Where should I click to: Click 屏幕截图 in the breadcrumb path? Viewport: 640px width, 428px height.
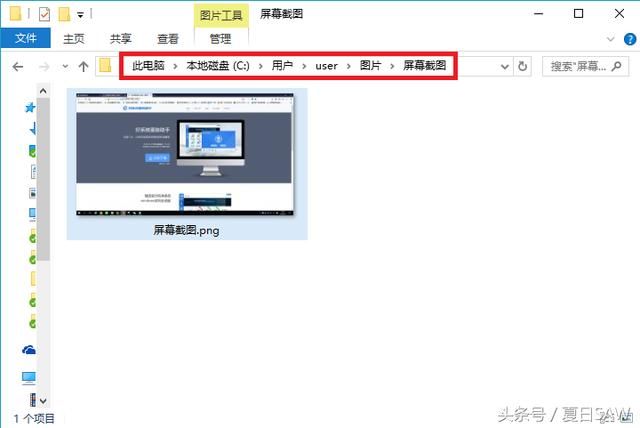424,66
